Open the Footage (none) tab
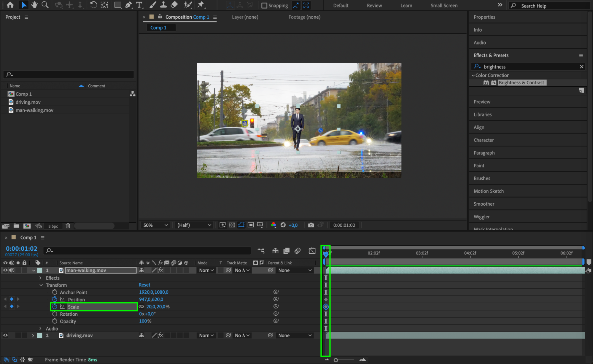 (x=304, y=17)
